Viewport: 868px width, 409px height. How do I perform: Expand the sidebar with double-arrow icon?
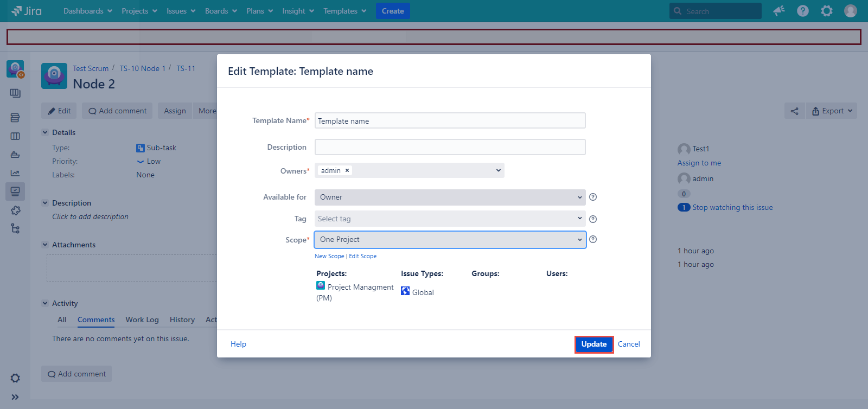(x=15, y=397)
